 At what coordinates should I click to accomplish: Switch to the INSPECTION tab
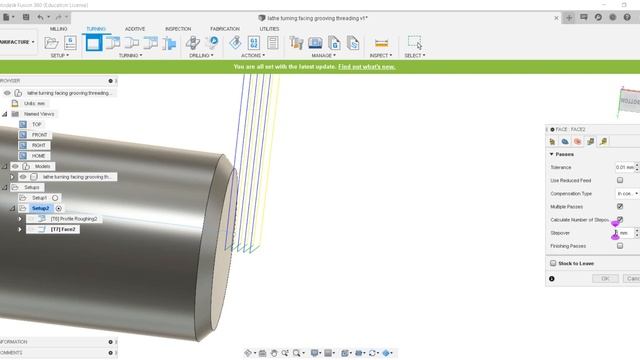[178, 29]
